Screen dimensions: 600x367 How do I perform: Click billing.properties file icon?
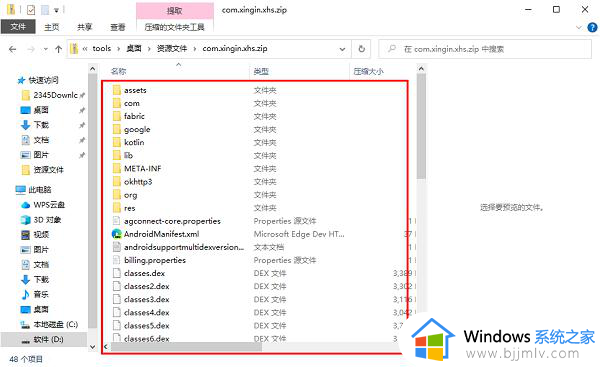click(x=117, y=260)
